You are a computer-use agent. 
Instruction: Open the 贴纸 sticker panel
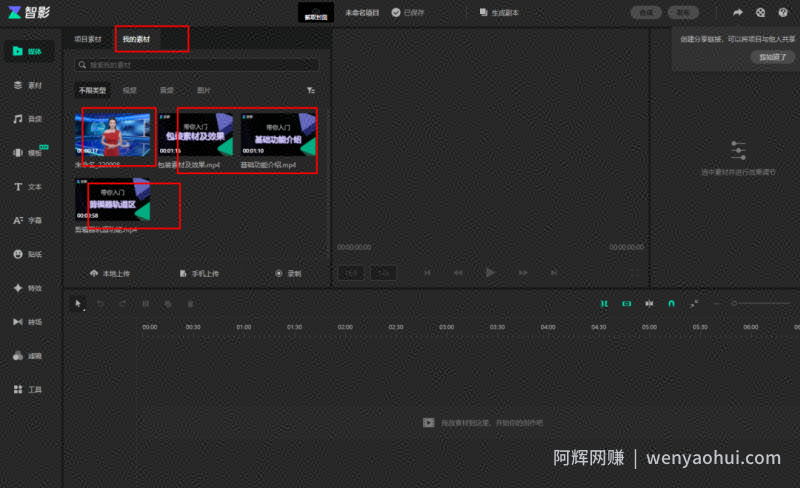[x=28, y=254]
